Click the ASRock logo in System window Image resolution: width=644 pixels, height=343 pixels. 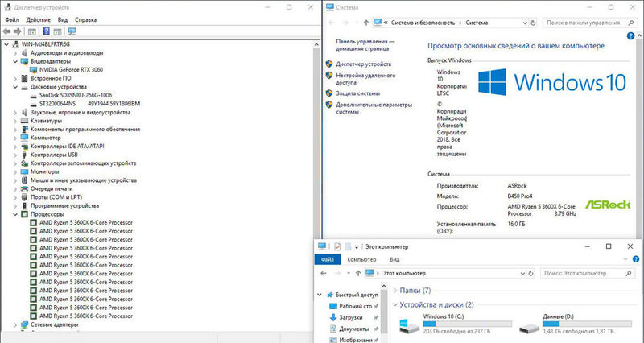[x=608, y=205]
